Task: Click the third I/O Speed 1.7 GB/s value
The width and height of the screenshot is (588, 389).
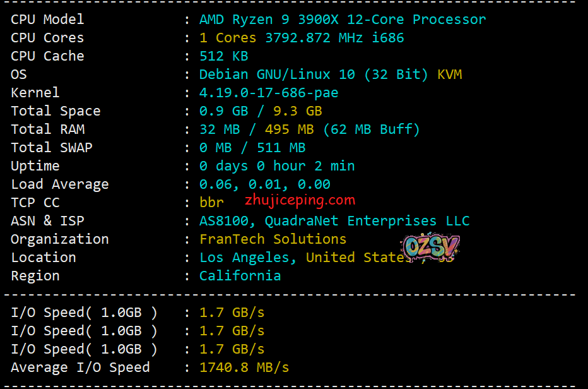Action: coord(232,350)
